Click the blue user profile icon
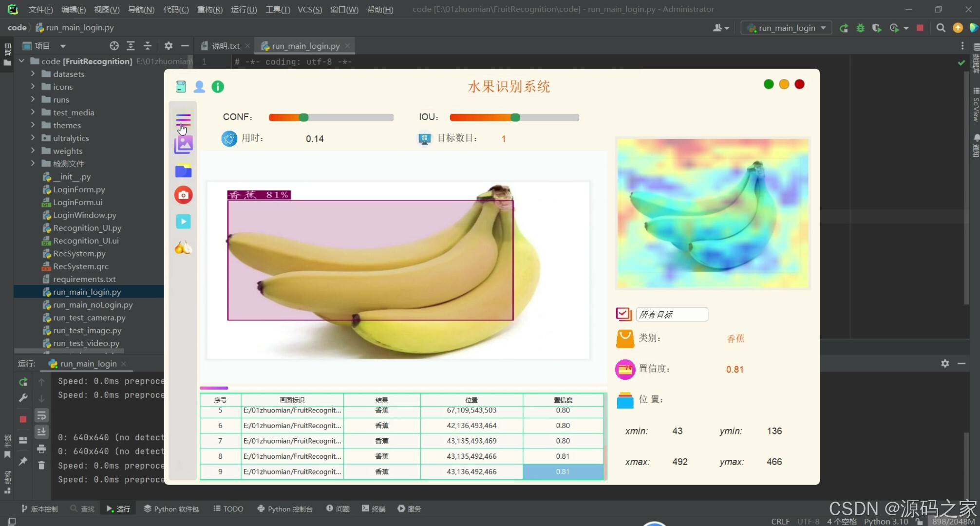This screenshot has height=526, width=980. (199, 87)
